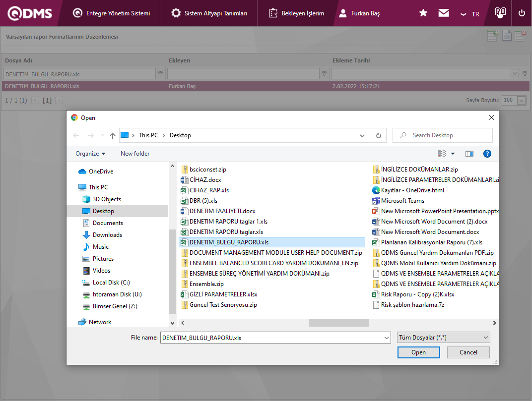The image size is (532, 401).
Task: Open language selector TR dropdown
Action: point(470,14)
